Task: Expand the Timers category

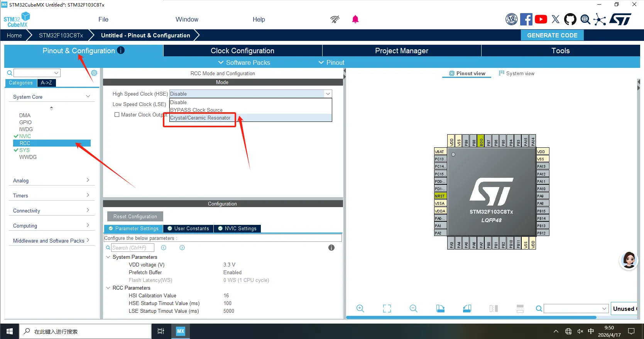Action: tap(51, 196)
